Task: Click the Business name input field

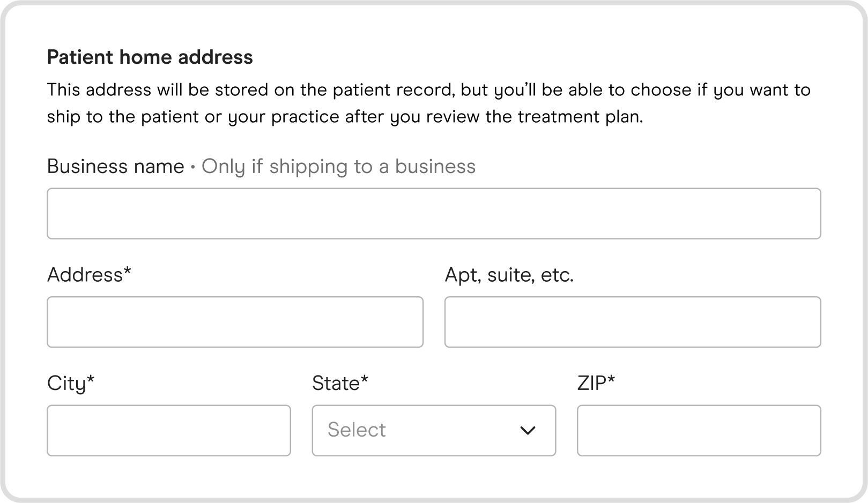Action: (x=433, y=213)
